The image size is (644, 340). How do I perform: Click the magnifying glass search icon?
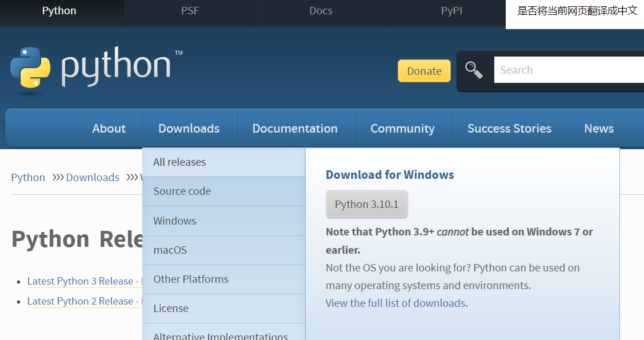[474, 70]
